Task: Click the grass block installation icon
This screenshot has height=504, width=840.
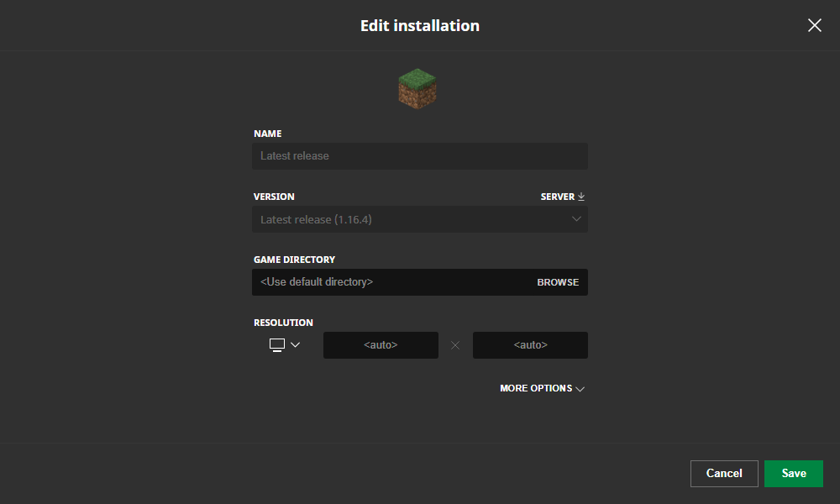Action: pyautogui.click(x=417, y=89)
